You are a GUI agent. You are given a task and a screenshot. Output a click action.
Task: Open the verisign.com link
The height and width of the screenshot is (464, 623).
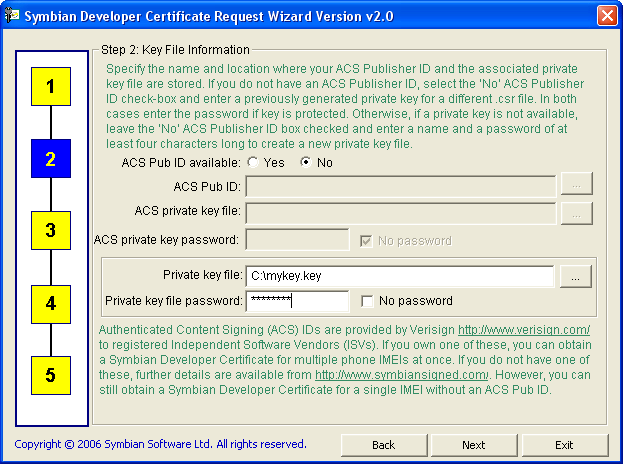click(524, 330)
